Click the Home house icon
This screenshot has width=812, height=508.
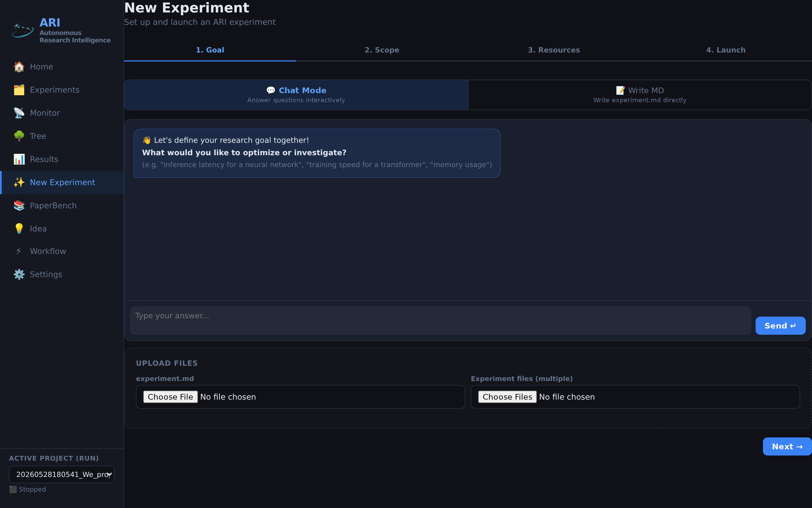click(19, 67)
